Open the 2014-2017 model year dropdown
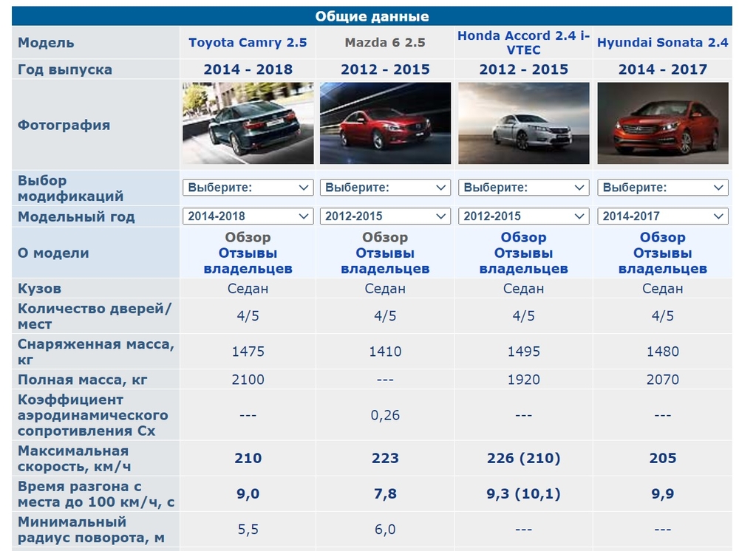The height and width of the screenshot is (551, 756). click(x=663, y=216)
